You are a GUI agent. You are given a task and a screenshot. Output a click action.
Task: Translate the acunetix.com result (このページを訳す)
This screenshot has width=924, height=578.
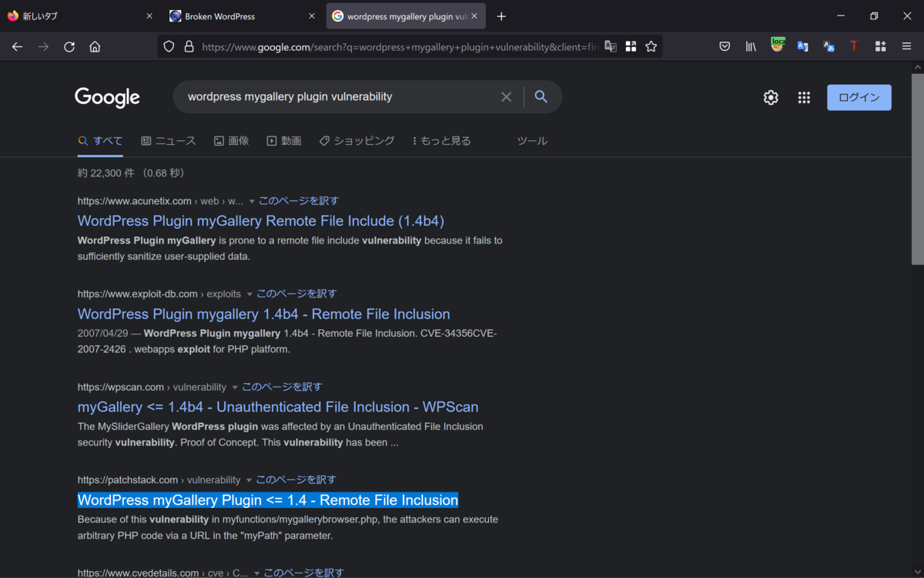point(299,201)
